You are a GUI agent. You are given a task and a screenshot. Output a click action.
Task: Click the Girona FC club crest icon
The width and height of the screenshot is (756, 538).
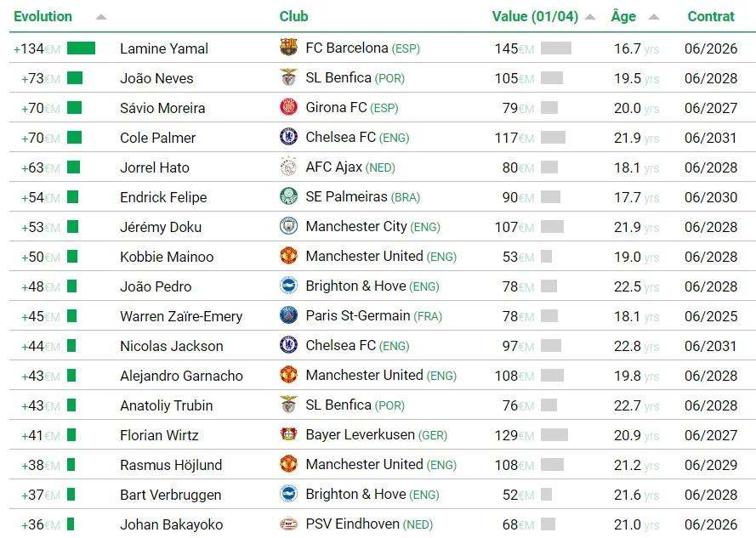(x=289, y=108)
